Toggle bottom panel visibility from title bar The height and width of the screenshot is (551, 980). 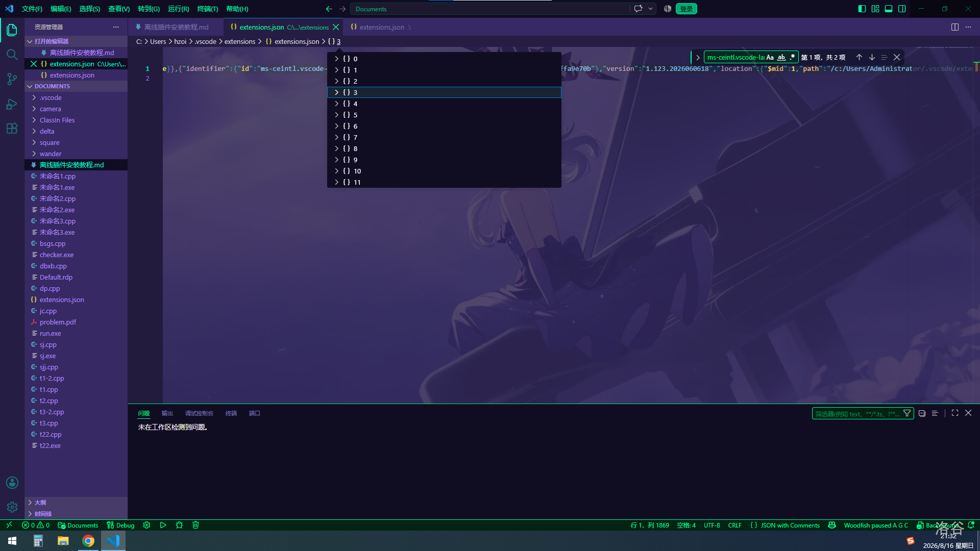[x=889, y=9]
